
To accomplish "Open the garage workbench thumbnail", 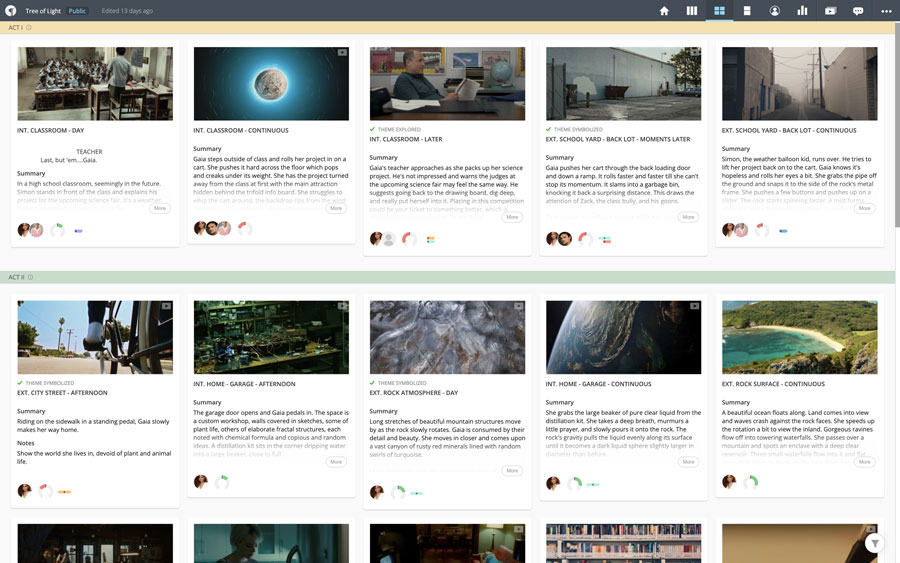I will tap(271, 337).
